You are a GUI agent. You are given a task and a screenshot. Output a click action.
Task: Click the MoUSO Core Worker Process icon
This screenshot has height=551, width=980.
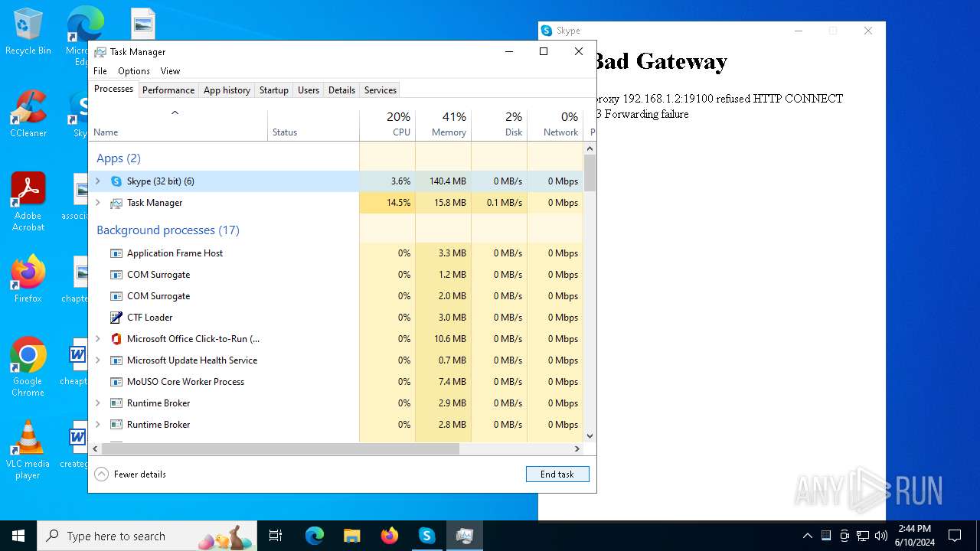click(116, 382)
